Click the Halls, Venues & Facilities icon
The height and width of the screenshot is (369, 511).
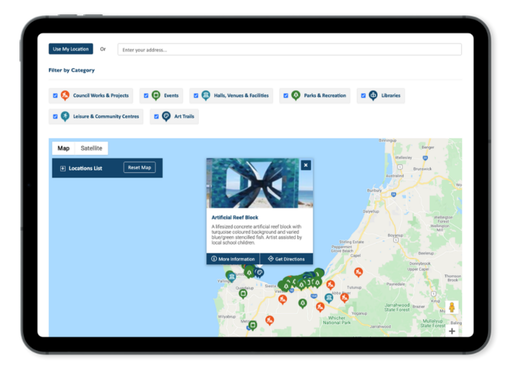(x=206, y=96)
